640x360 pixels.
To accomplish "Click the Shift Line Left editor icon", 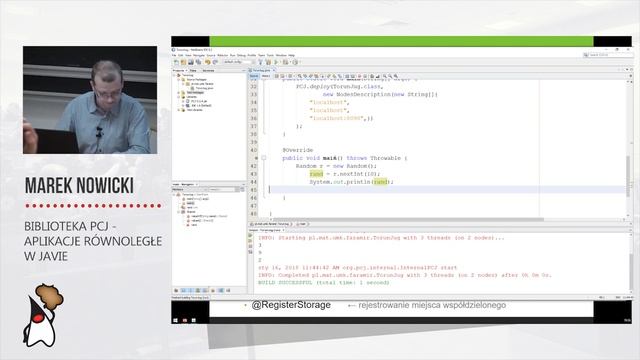I will [x=347, y=76].
